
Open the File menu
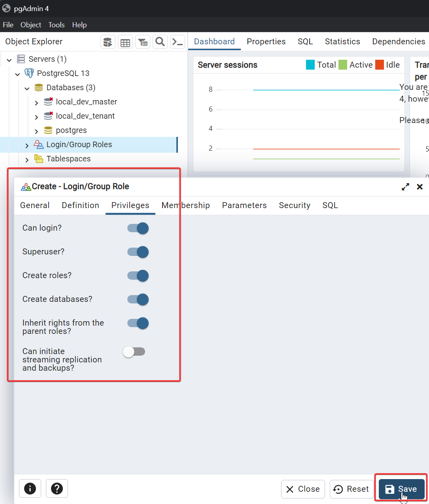pyautogui.click(x=8, y=25)
